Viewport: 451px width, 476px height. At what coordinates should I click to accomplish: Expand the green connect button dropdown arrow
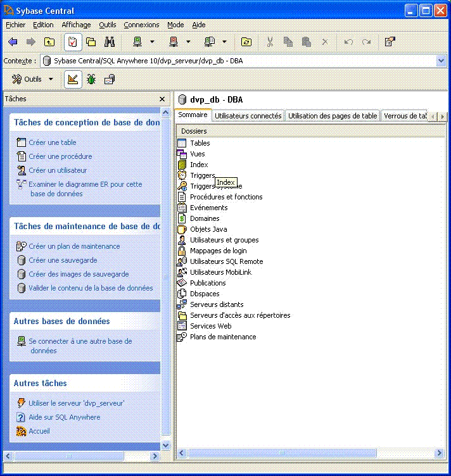pos(152,42)
